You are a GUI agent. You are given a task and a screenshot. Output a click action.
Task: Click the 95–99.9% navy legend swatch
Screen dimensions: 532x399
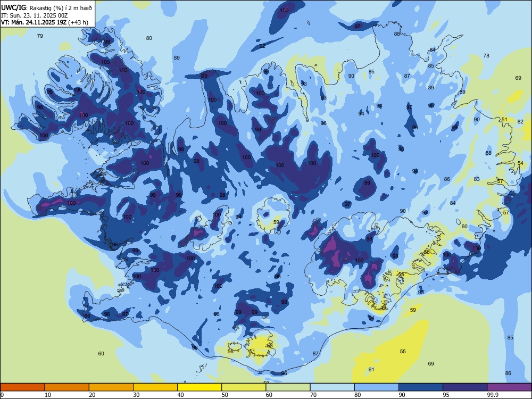465,387
